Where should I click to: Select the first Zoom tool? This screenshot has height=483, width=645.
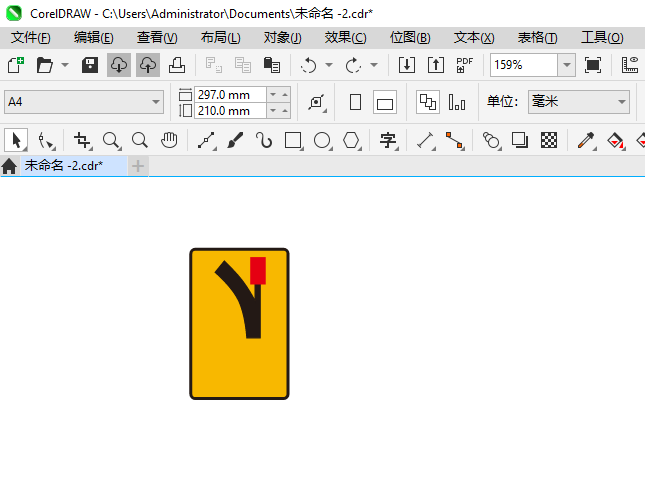tap(111, 140)
